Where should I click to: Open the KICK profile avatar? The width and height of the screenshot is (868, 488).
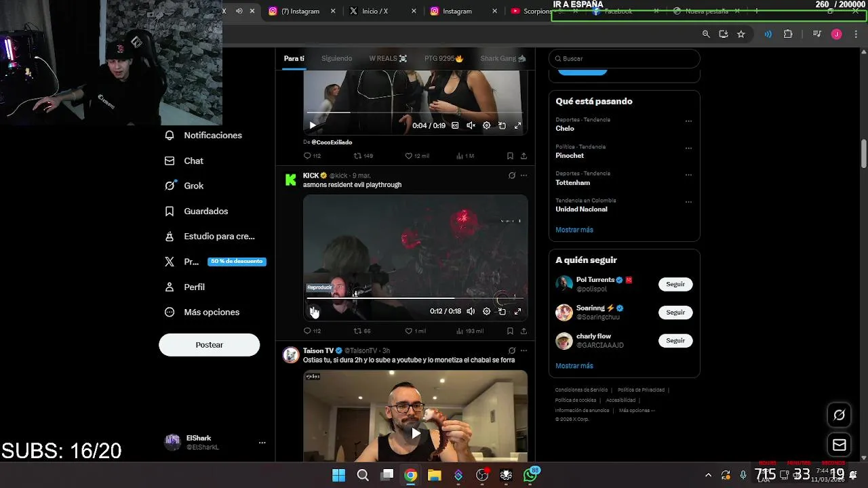pos(290,180)
